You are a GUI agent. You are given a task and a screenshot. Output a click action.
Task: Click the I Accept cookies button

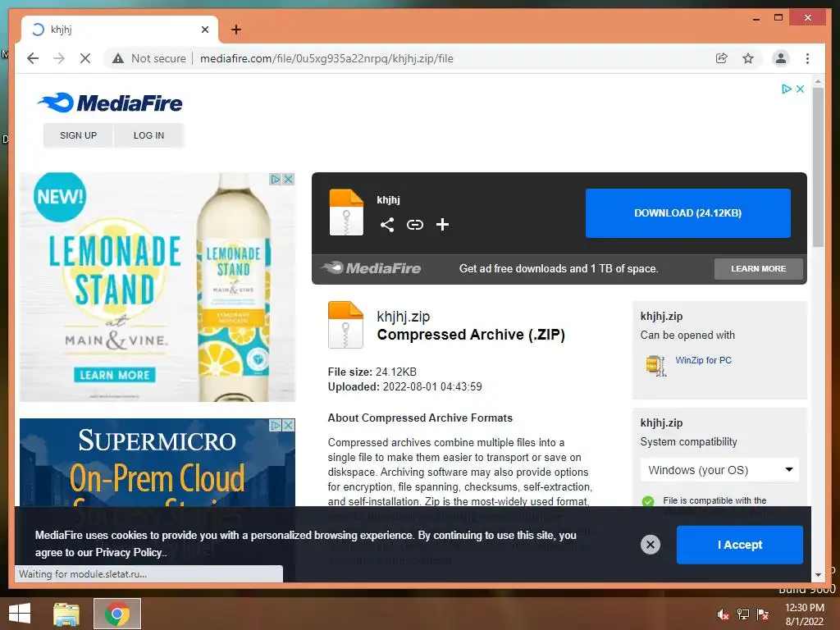tap(740, 545)
